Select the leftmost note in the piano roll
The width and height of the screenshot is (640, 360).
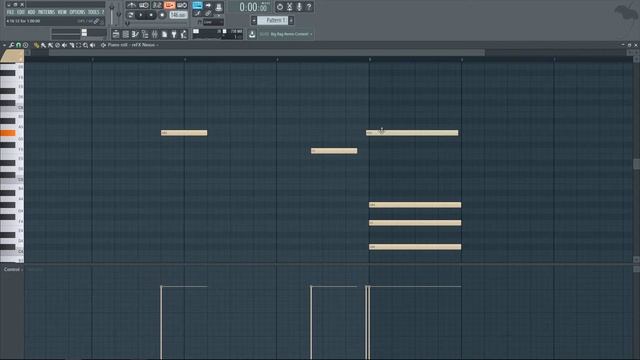(x=184, y=133)
